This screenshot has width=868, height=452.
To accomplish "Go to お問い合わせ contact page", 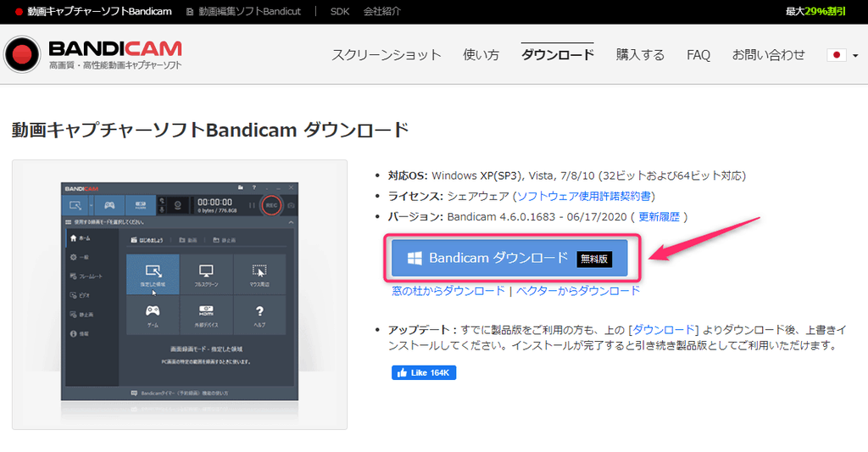I will coord(768,55).
